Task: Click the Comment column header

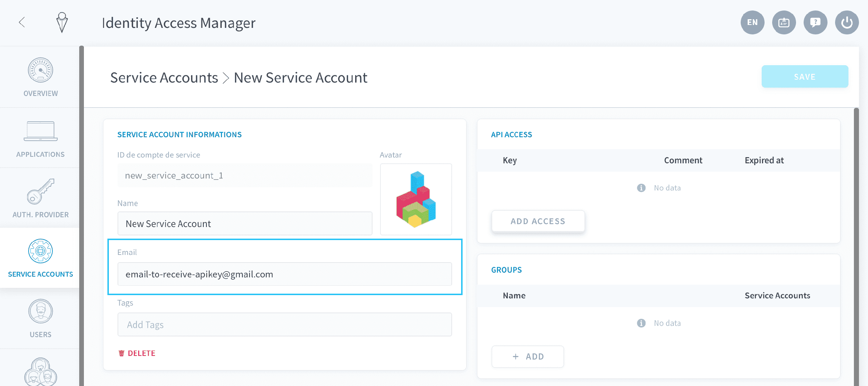Action: 683,160
